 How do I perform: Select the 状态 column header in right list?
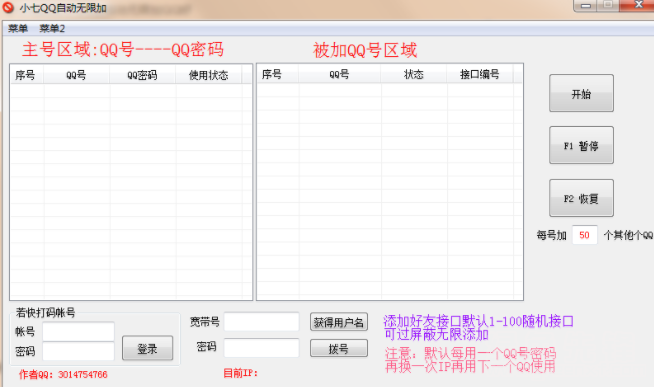[414, 74]
